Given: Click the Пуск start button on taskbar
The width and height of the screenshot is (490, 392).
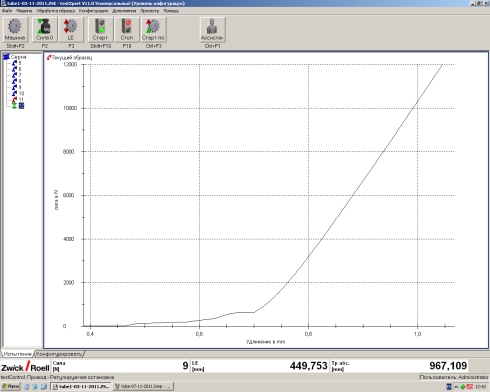Looking at the screenshot, I should 11,386.
